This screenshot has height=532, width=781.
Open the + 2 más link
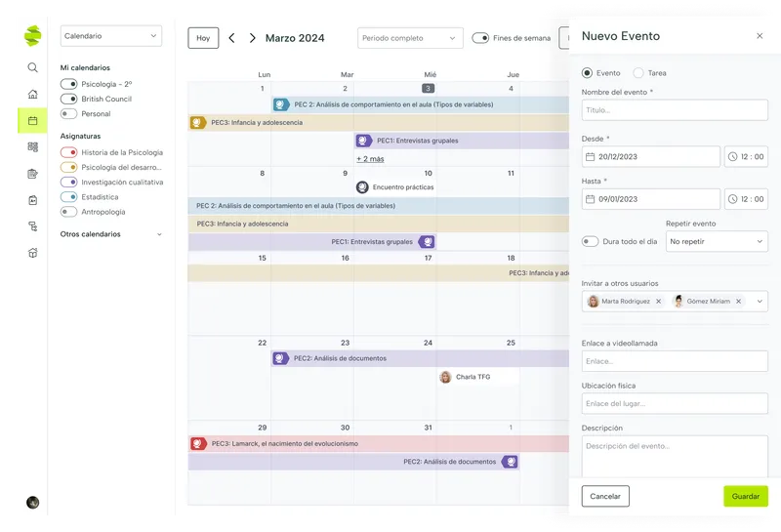(x=370, y=159)
